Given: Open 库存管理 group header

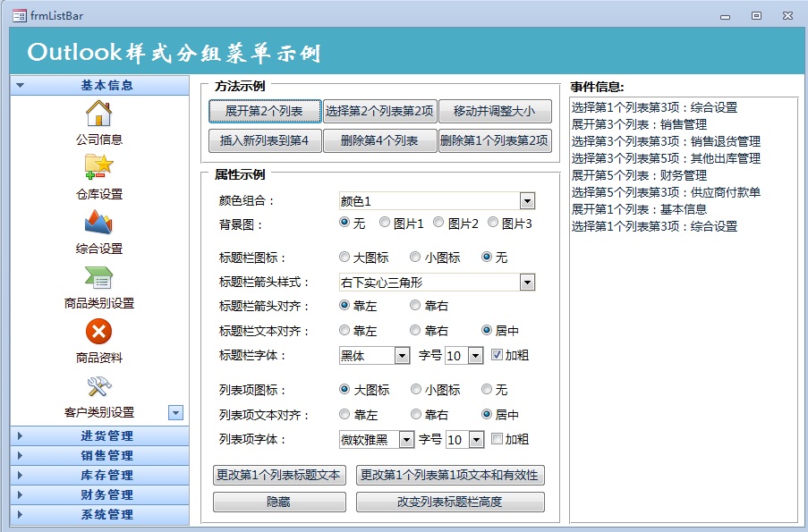Looking at the screenshot, I should pyautogui.click(x=99, y=476).
